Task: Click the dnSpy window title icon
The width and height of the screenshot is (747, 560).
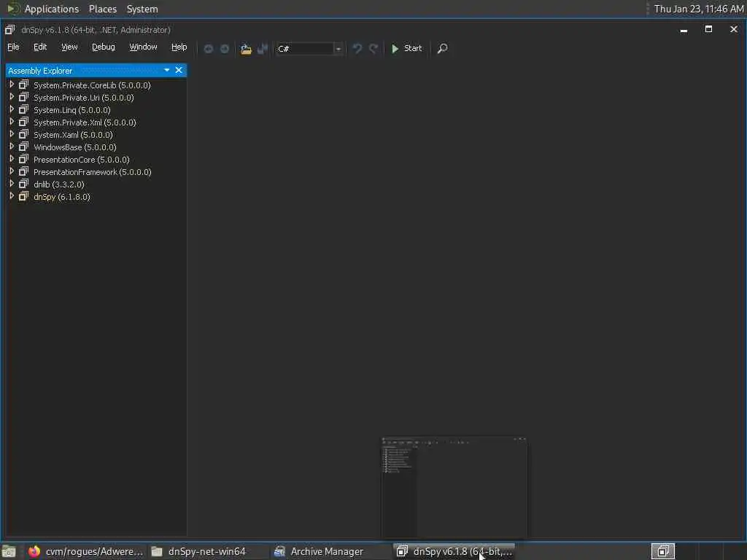Action: [x=10, y=29]
